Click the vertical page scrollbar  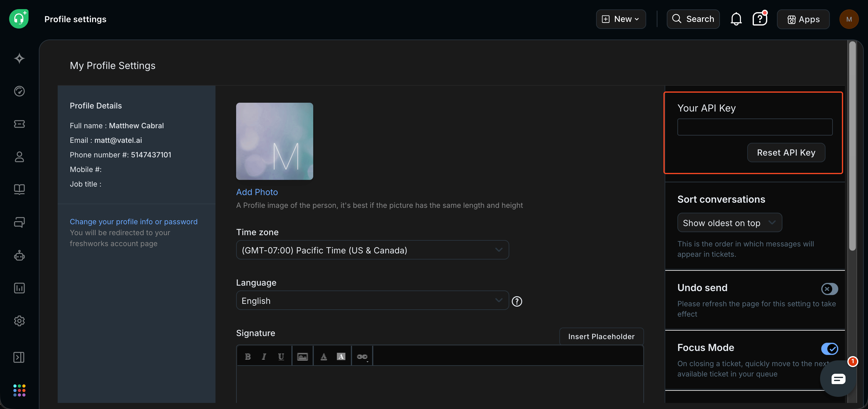852,145
